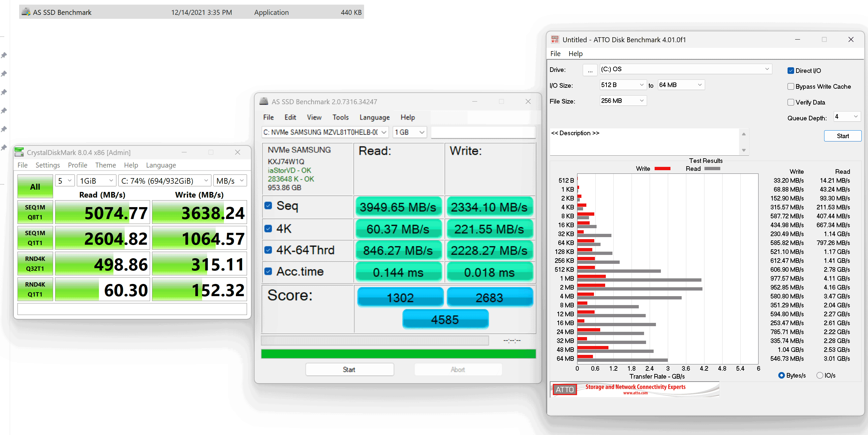Close the ATTO Disk Benchmark window
868x435 pixels.
pos(851,40)
